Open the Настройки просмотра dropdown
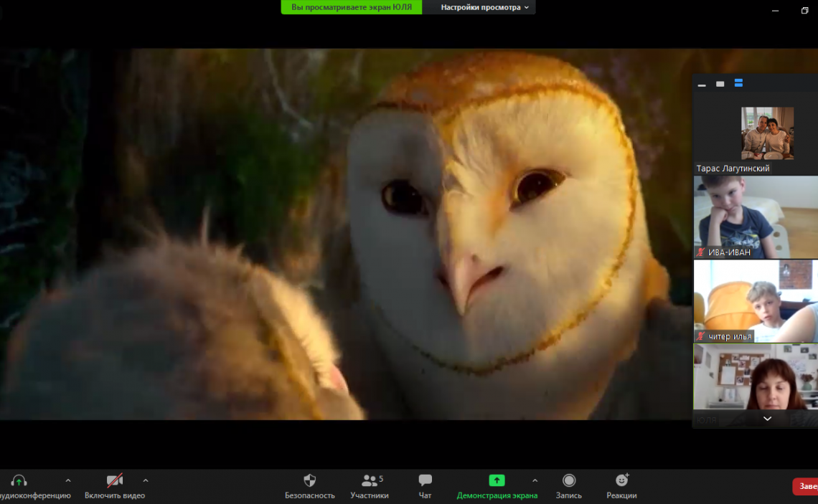Screen dimensions: 818x504 click(x=485, y=7)
